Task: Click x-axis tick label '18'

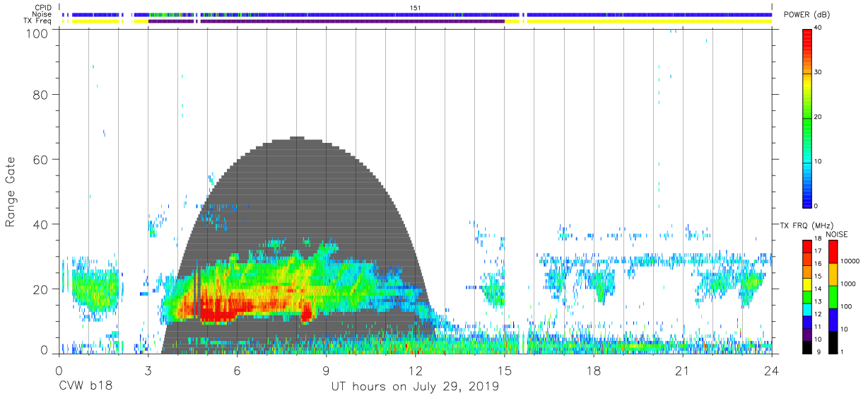Action: point(594,370)
